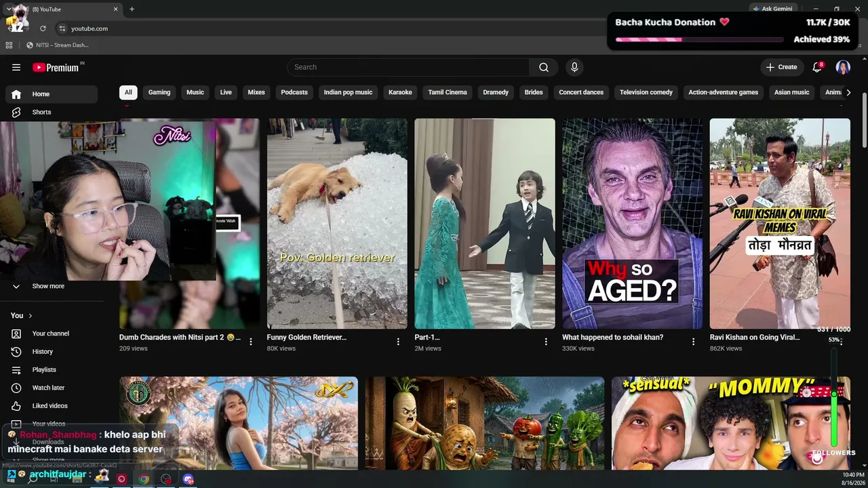Viewport: 868px width, 488px height.
Task: Filter by Dramedy chip
Action: (x=496, y=92)
